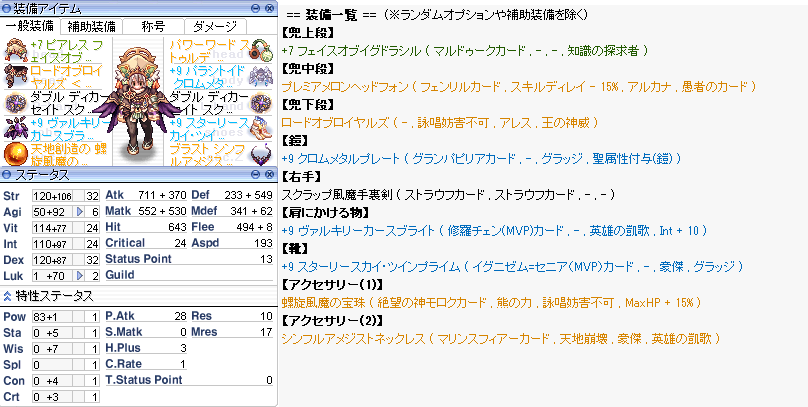Click the 螺旋風魔の宝珠 line
The height and width of the screenshot is (407, 808).
(x=491, y=303)
